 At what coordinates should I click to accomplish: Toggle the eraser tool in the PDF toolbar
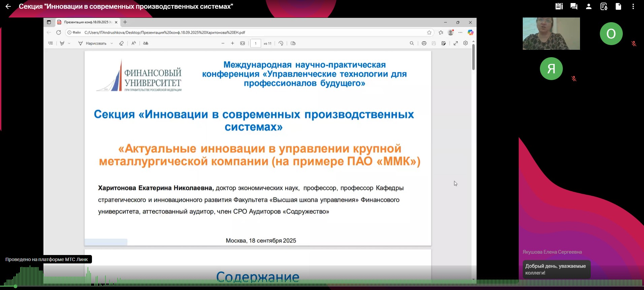pyautogui.click(x=122, y=43)
